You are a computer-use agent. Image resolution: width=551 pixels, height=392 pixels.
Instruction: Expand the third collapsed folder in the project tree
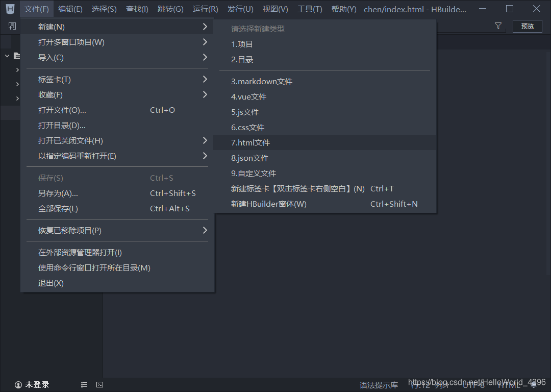pos(17,99)
